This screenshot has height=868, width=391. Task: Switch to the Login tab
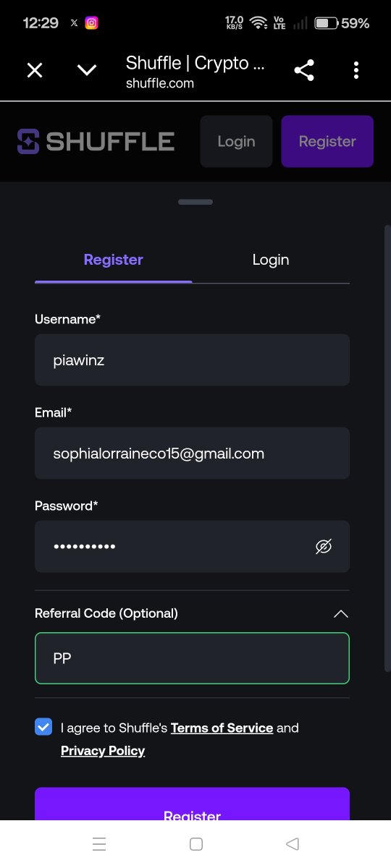click(271, 260)
